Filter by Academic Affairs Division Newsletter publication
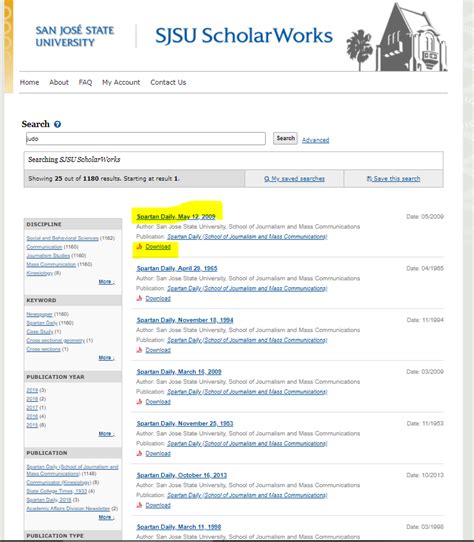This screenshot has width=474, height=542. coord(68,509)
